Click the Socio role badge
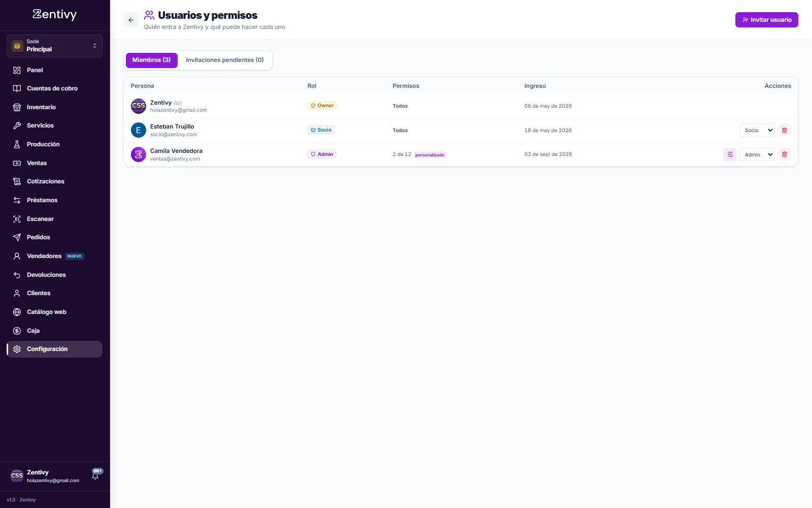The height and width of the screenshot is (508, 812). pos(321,130)
